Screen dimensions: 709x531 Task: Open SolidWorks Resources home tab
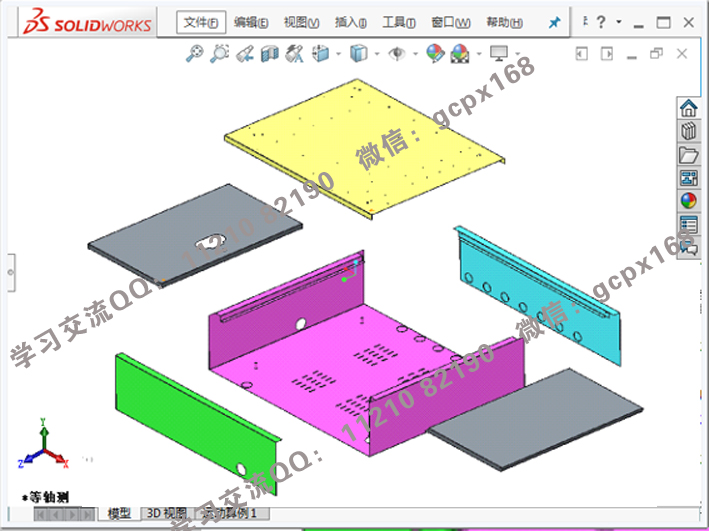688,108
